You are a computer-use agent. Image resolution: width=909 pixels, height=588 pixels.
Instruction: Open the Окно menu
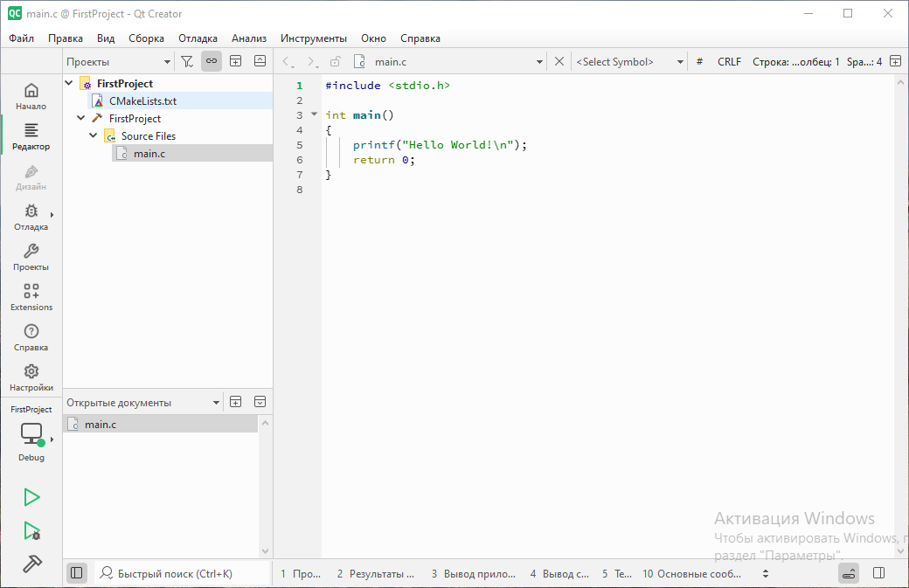pos(373,38)
